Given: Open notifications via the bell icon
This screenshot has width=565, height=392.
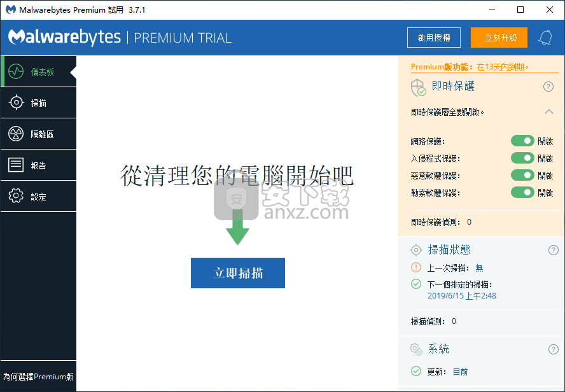Looking at the screenshot, I should 545,38.
